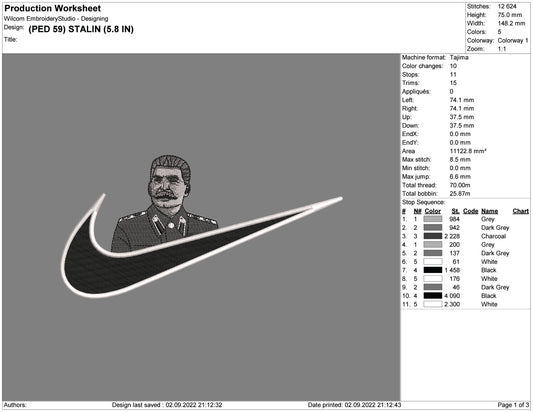This screenshot has width=533, height=412.
Task: Click the 'Stops:' label
Action: coord(411,74)
